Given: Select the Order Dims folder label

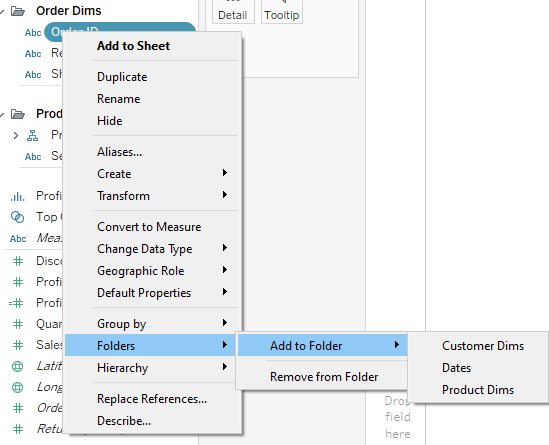Looking at the screenshot, I should 69,11.
